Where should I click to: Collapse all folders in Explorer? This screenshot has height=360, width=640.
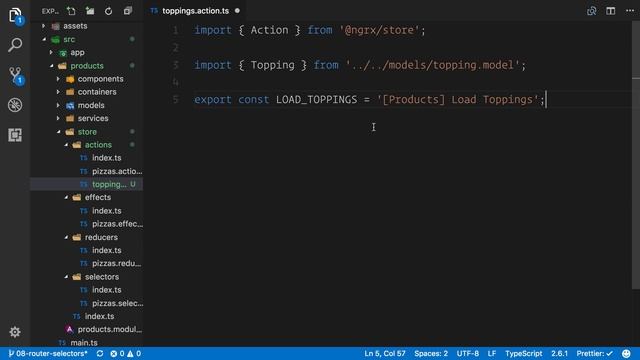click(128, 11)
